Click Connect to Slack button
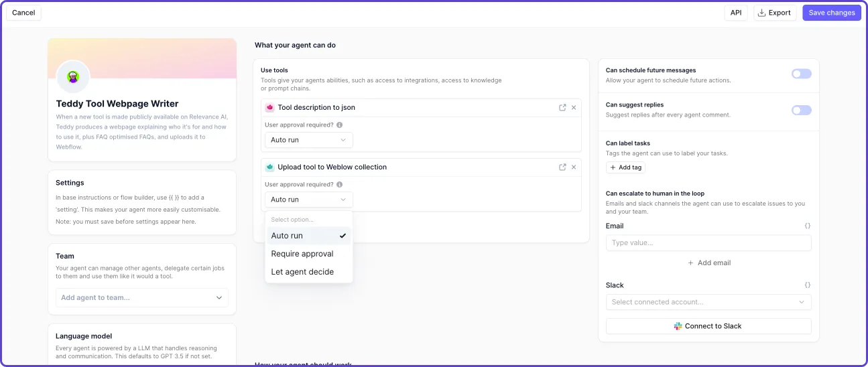The image size is (868, 367). click(708, 326)
